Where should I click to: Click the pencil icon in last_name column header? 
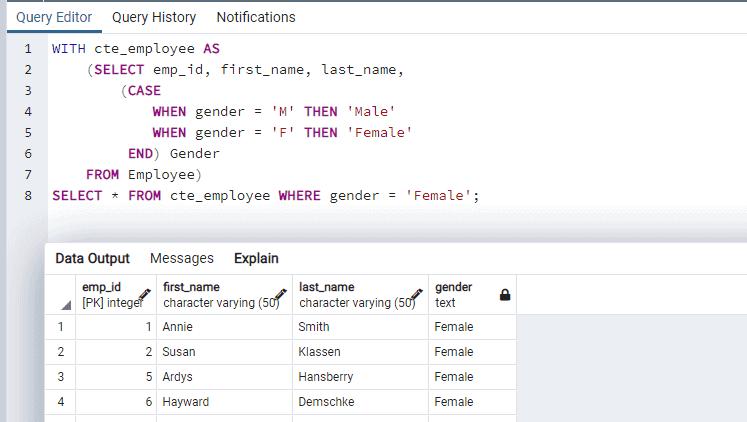pos(417,295)
